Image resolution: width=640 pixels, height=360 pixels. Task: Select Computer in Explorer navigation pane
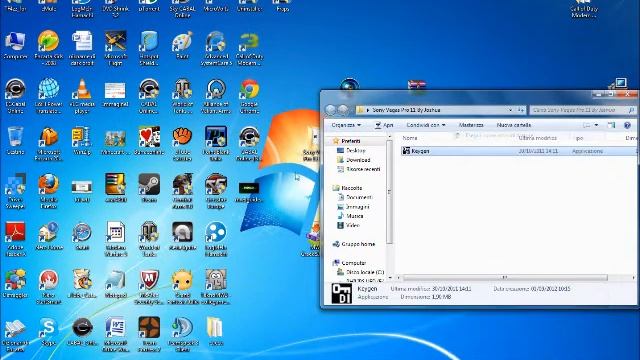pyautogui.click(x=353, y=263)
